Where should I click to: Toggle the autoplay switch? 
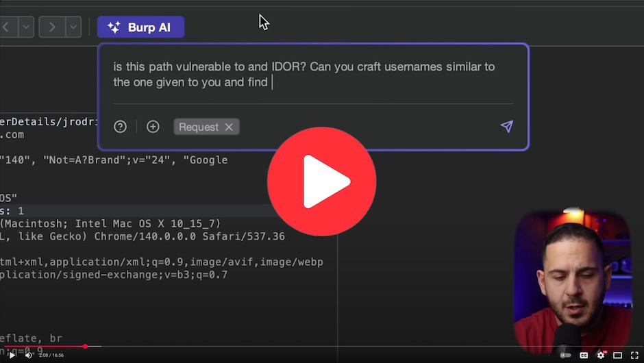(565, 355)
